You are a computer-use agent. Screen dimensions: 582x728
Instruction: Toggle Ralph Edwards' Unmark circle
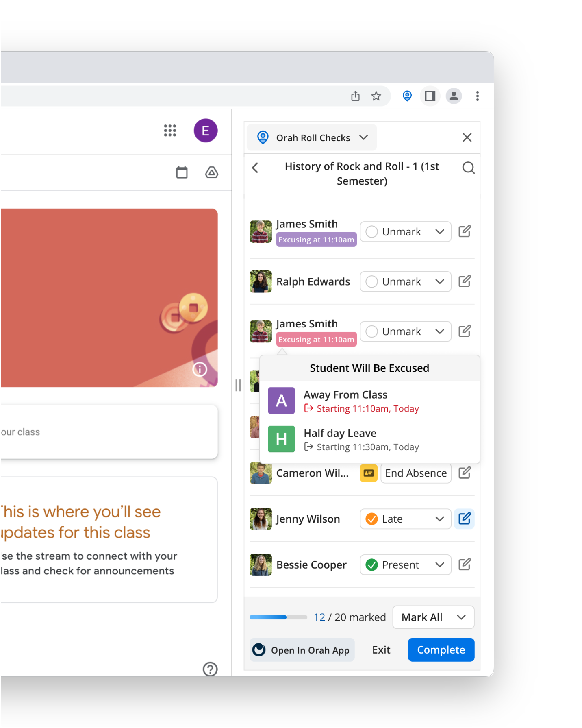point(371,281)
